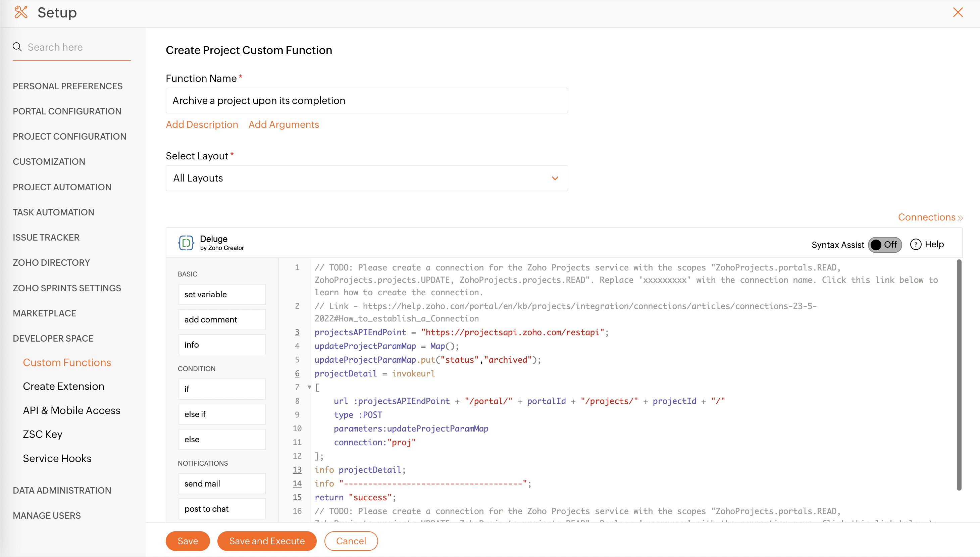Click the Help text label
Viewport: 980px width, 557px height.
click(x=934, y=245)
